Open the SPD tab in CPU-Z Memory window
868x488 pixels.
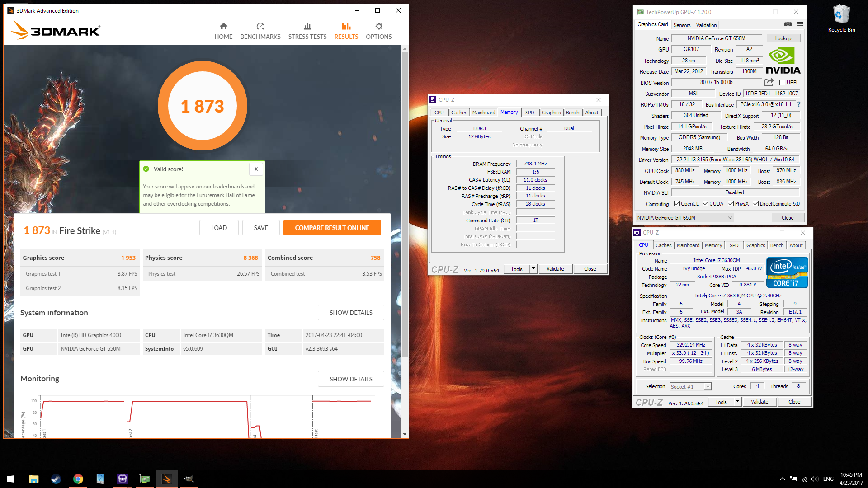[x=530, y=113]
